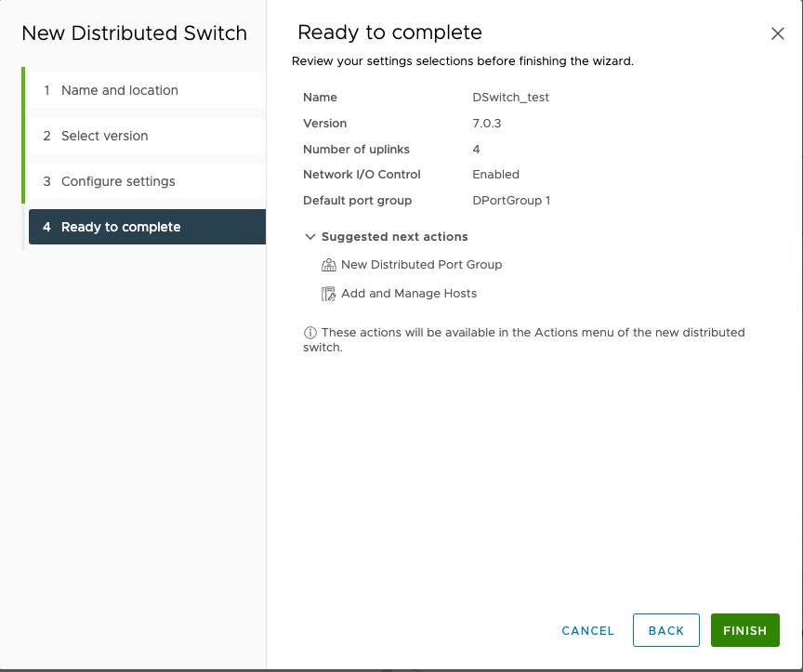Select the icon next to New Distributed Port Group

click(x=328, y=264)
